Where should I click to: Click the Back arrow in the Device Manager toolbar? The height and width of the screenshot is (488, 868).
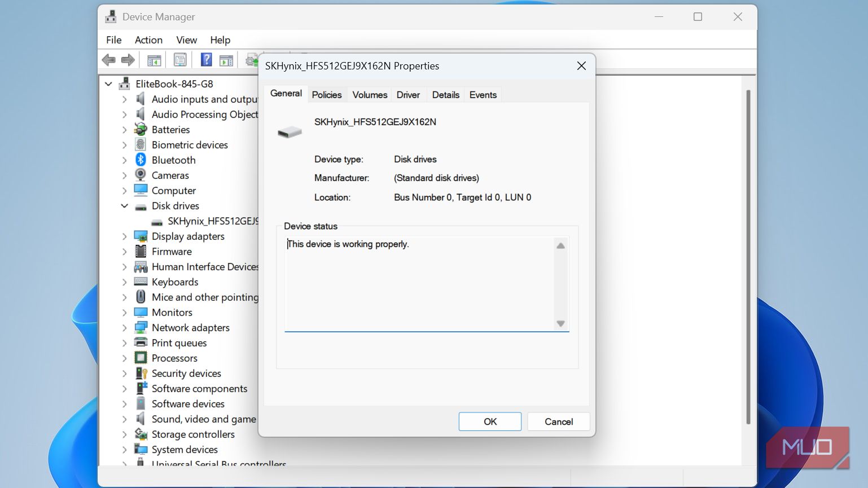pyautogui.click(x=109, y=60)
